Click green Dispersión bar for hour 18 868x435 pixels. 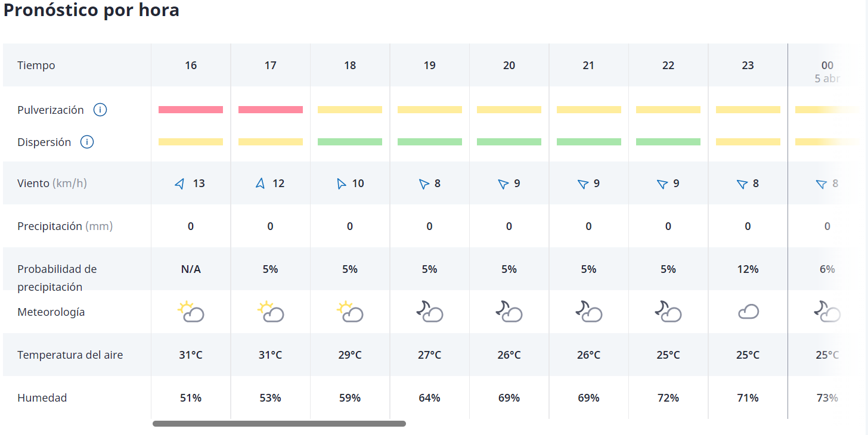point(350,142)
